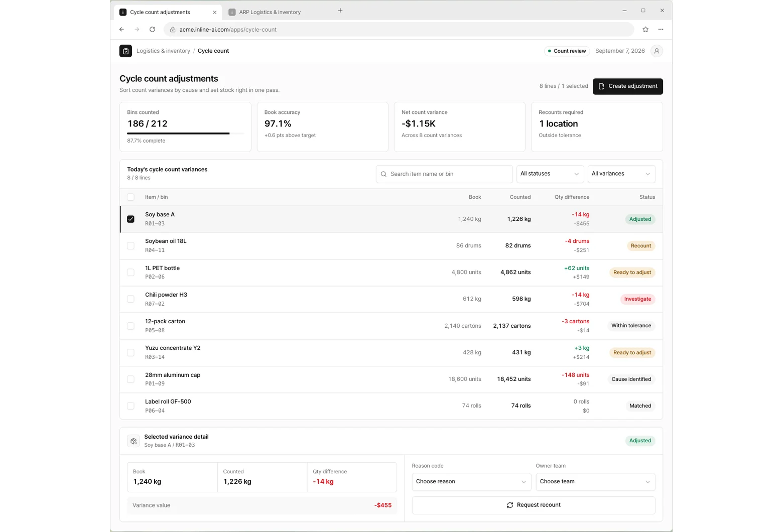Click the Bins counted progress bar
Image resolution: width=783 pixels, height=532 pixels.
tap(185, 134)
